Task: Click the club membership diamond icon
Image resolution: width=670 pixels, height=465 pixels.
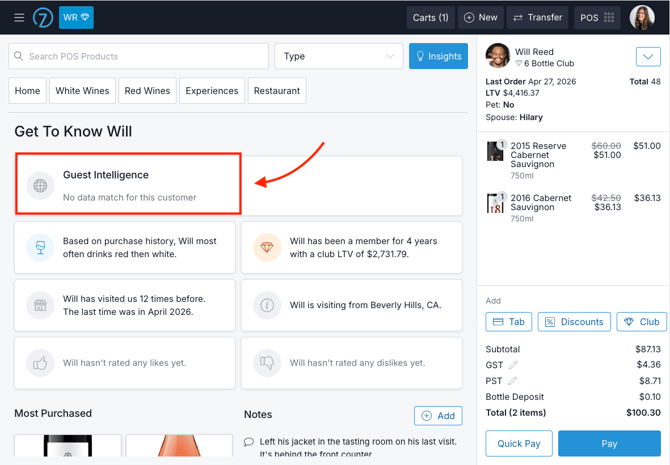Action: (267, 247)
